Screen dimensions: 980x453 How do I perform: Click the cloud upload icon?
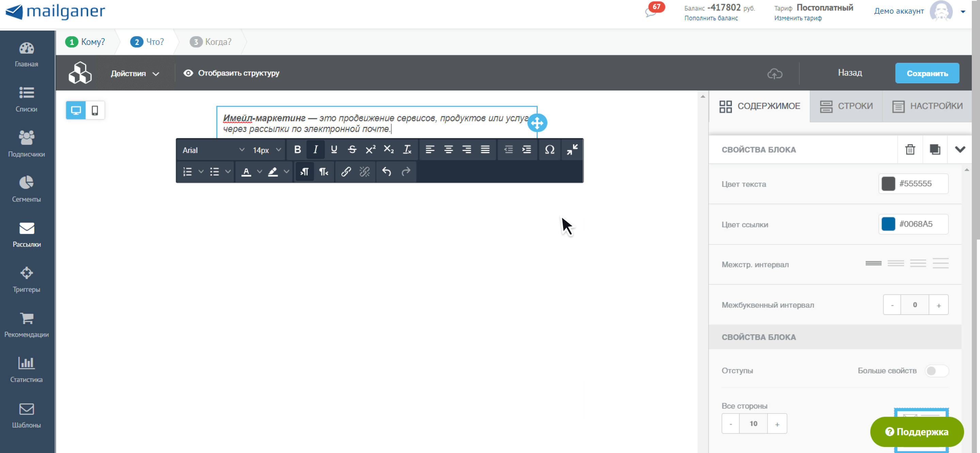tap(774, 73)
